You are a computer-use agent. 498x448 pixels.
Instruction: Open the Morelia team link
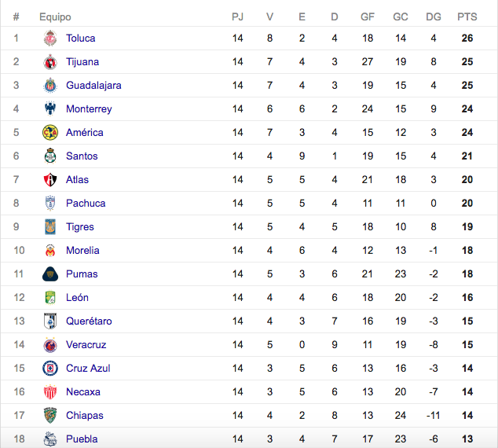point(82,251)
